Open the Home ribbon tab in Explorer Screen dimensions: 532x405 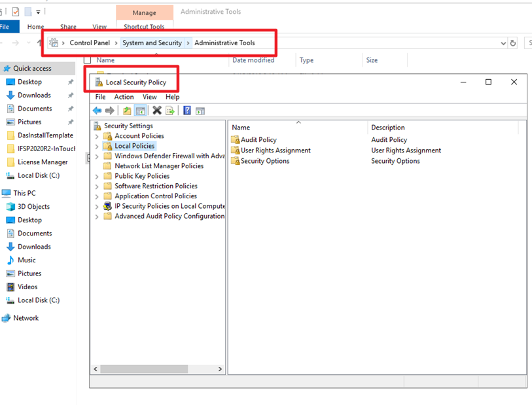coord(35,27)
